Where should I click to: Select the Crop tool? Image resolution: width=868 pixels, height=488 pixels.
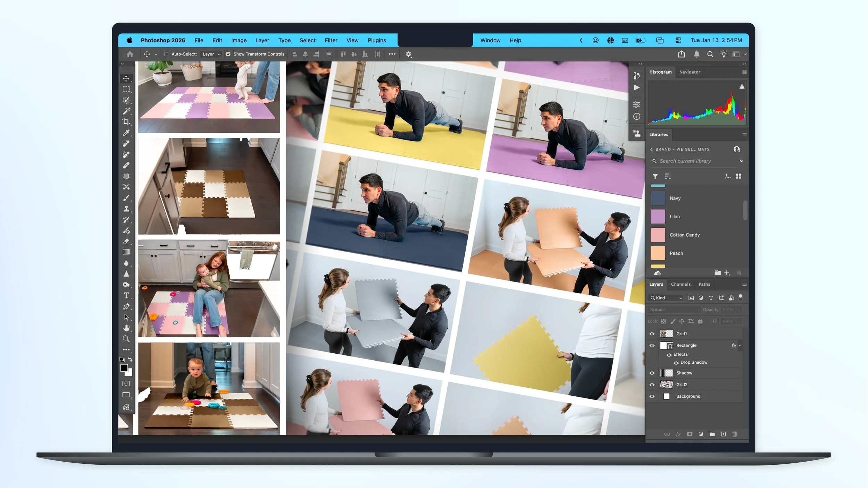126,122
